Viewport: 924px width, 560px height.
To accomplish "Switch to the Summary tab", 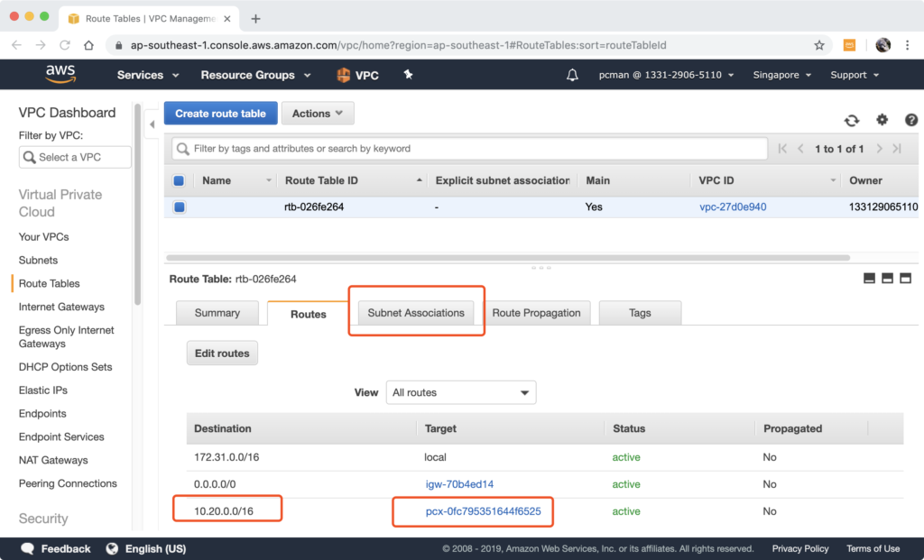I will coord(217,313).
